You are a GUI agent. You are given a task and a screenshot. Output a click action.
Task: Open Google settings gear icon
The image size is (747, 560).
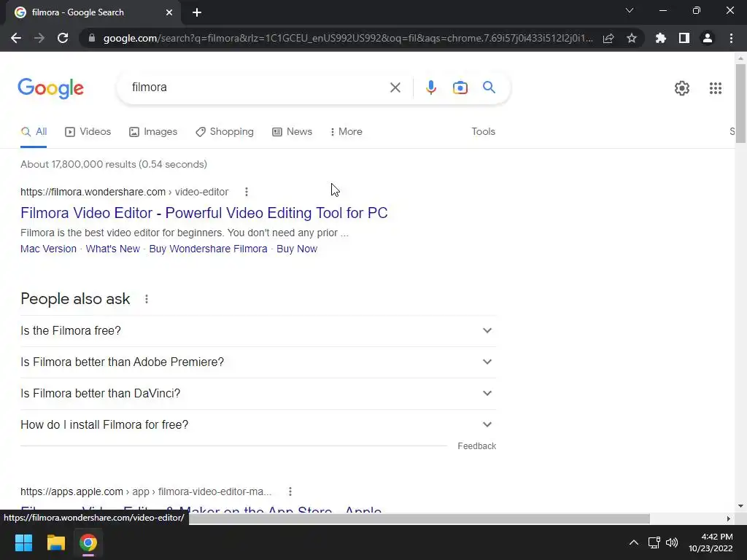(x=682, y=88)
